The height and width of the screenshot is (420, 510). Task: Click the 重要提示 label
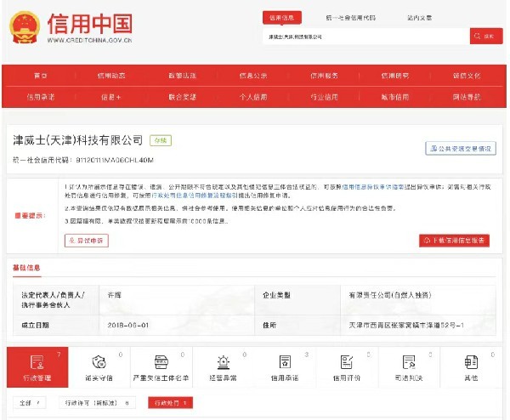(30, 215)
